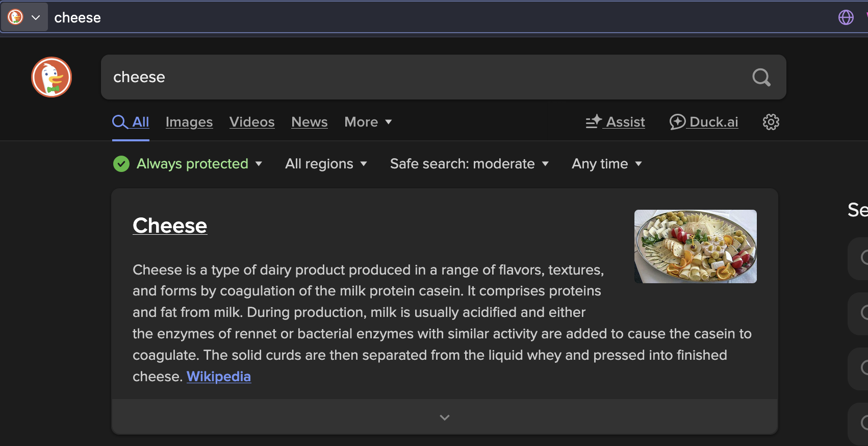Open the Any time filter dropdown
Image resolution: width=868 pixels, height=446 pixels.
click(x=607, y=164)
